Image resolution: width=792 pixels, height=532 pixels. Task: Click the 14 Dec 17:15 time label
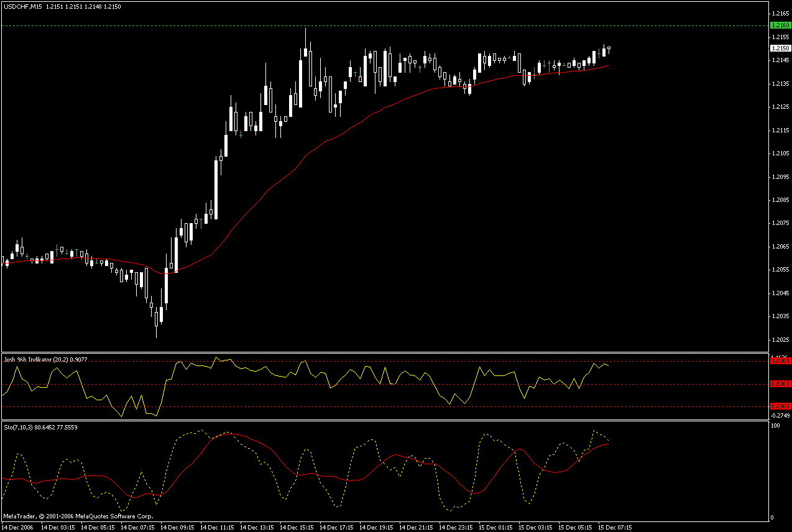337,527
